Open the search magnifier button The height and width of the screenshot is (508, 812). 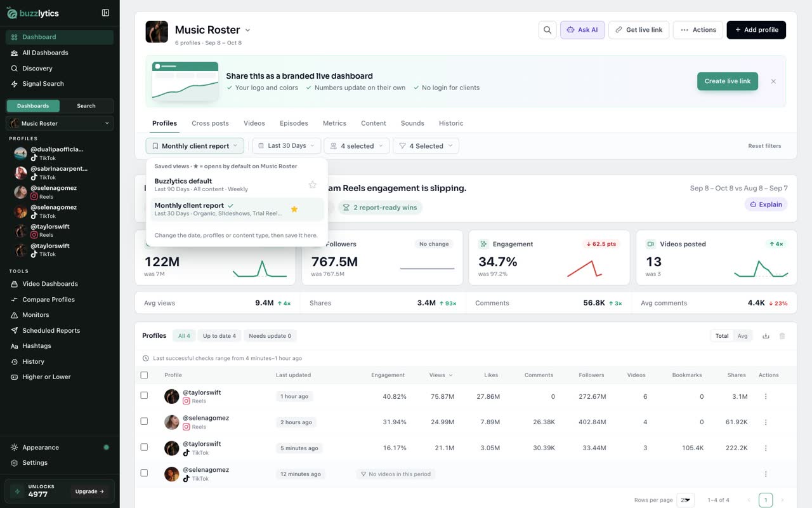coord(547,30)
